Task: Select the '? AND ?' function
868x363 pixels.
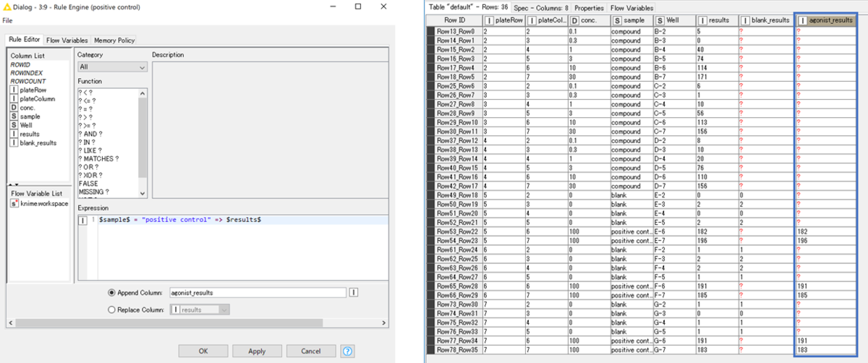Action: [91, 135]
